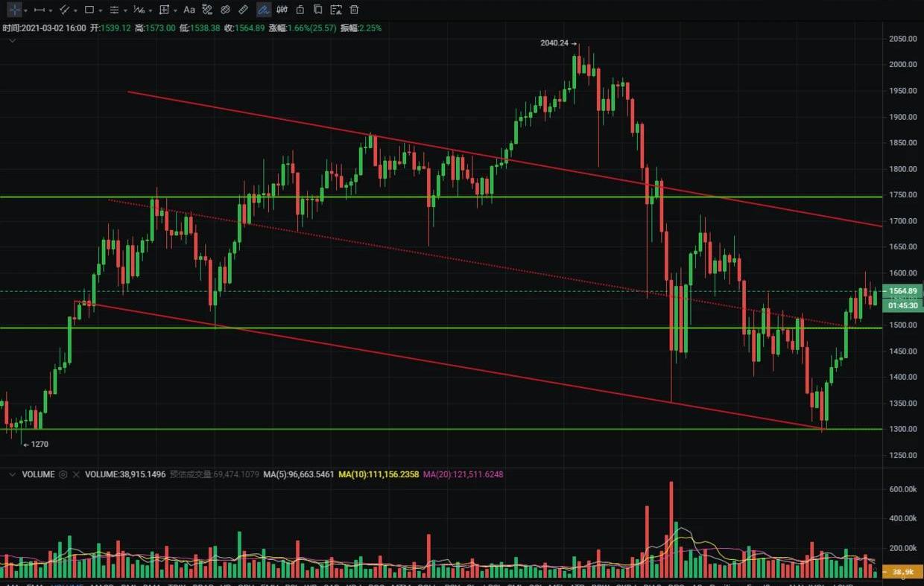Open the rectangle shapes dropdown arrow
This screenshot has height=586, width=924.
[101, 10]
